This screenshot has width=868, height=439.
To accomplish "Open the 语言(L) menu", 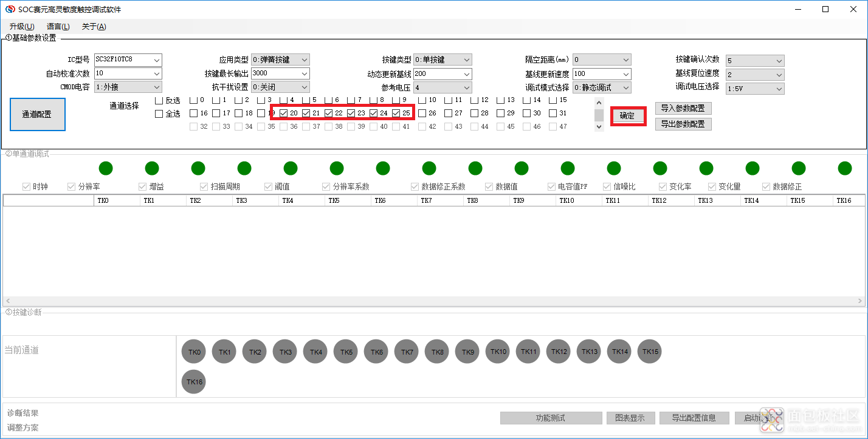I will click(x=58, y=27).
